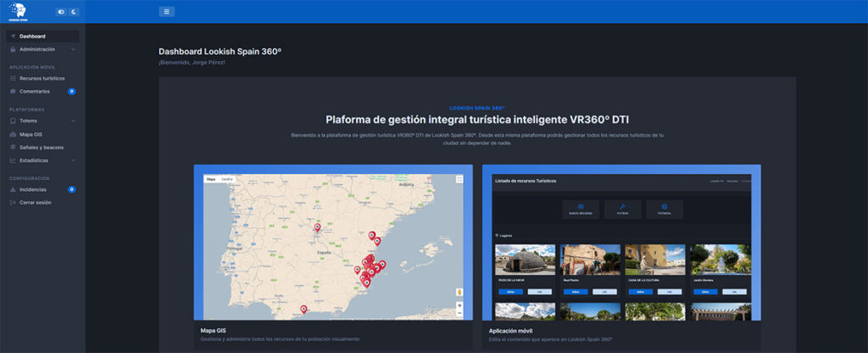Click the northernmost marker near Castellón
The height and width of the screenshot is (353, 868).
coord(372,236)
